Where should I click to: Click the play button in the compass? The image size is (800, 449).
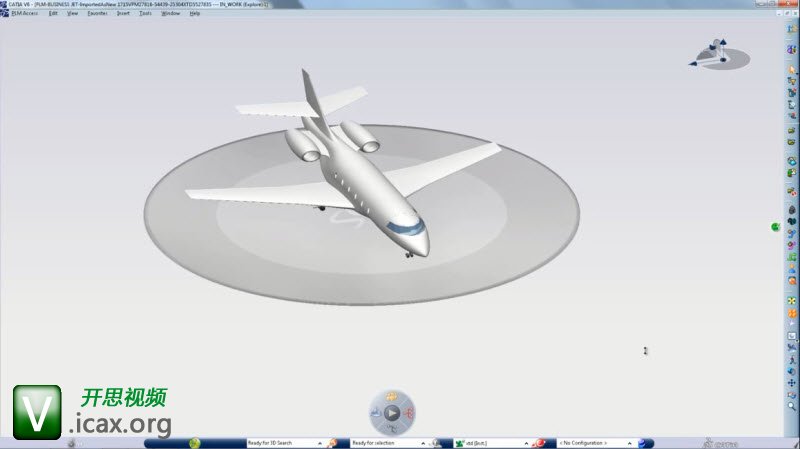[392, 412]
